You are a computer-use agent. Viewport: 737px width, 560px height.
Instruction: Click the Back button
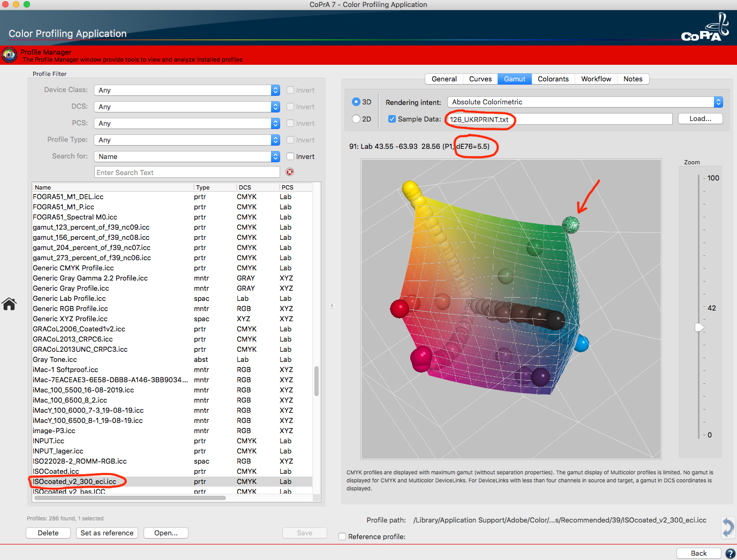698,553
